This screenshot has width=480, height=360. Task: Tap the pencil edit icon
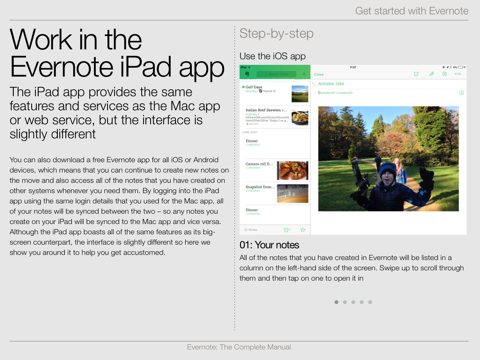pyautogui.click(x=431, y=74)
